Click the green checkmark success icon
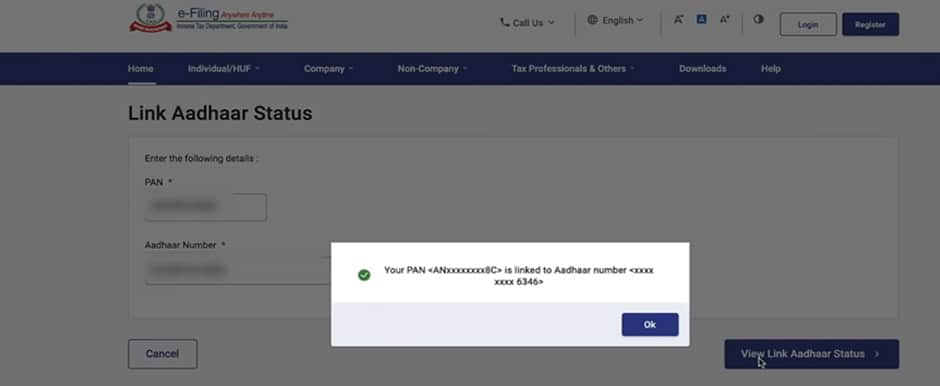940x386 pixels. click(364, 275)
